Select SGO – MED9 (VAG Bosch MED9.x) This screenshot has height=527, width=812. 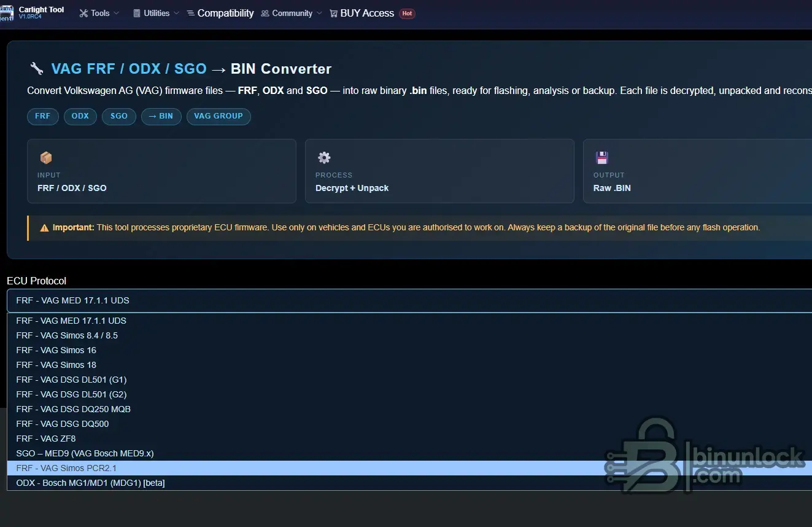tap(409, 453)
